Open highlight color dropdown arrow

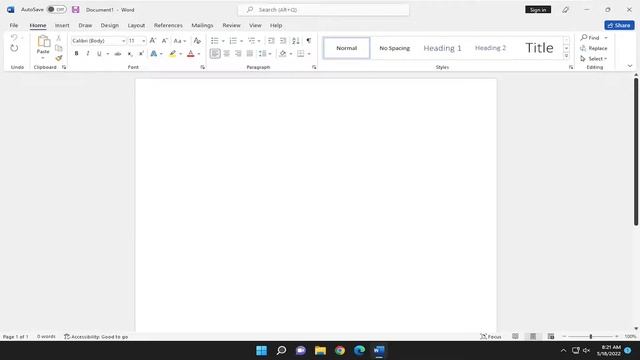point(180,54)
